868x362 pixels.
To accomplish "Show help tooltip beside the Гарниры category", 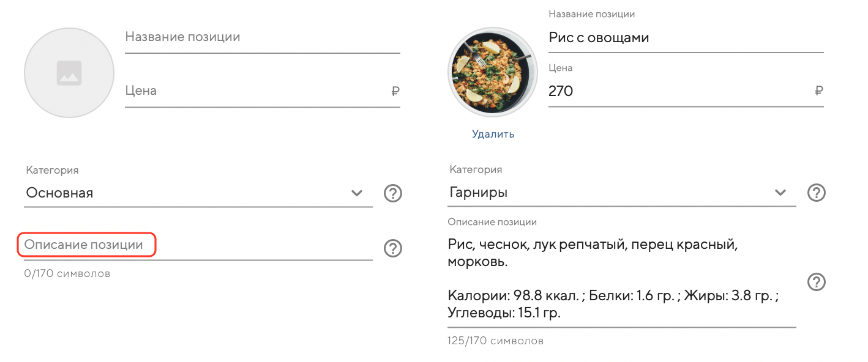I will tap(817, 193).
